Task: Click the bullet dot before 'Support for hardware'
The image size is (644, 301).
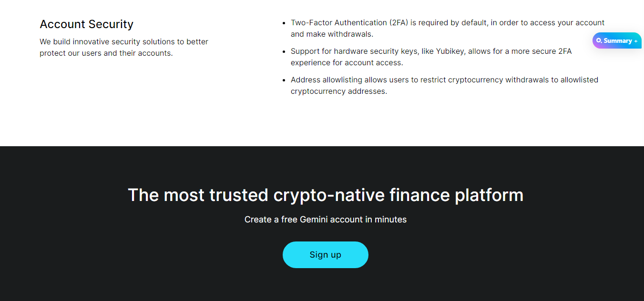Action: 284,51
